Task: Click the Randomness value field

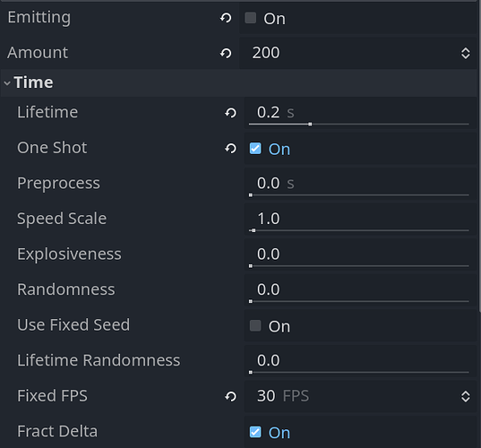Action: pos(360,291)
